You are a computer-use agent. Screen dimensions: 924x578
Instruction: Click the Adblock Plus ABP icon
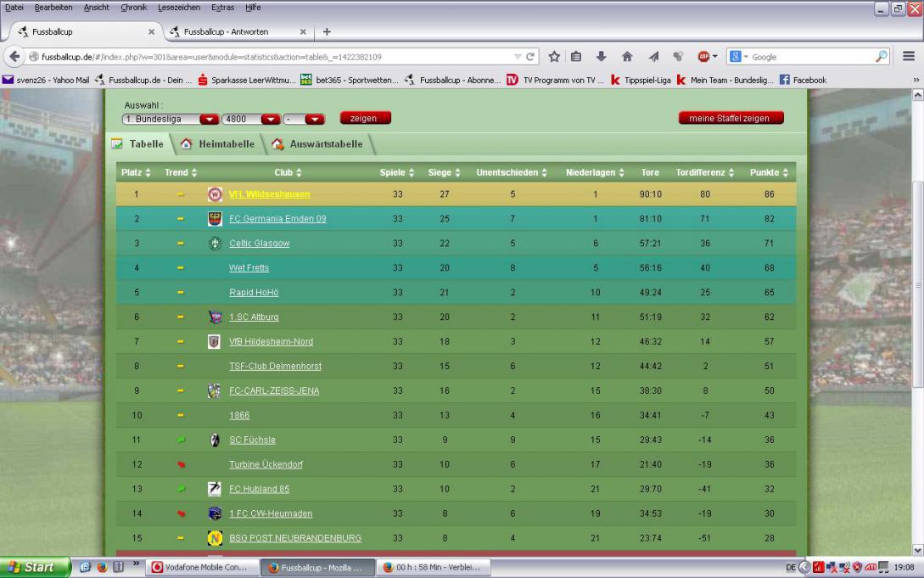point(703,57)
